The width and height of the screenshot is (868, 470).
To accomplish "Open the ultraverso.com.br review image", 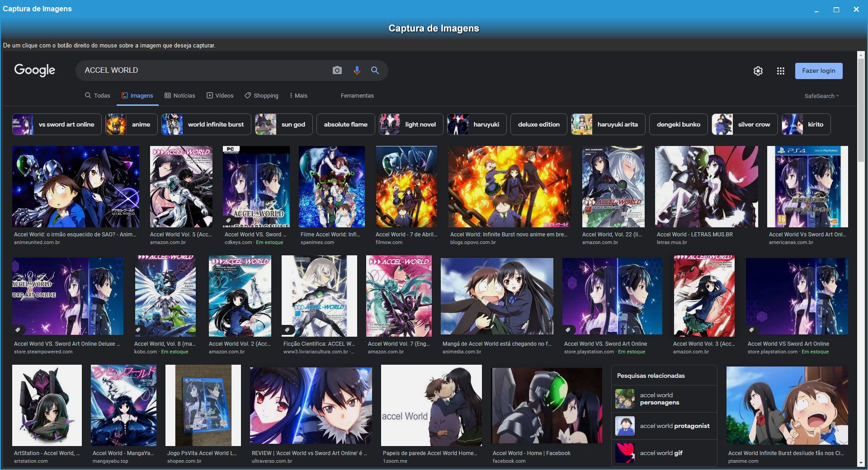I will [x=311, y=405].
